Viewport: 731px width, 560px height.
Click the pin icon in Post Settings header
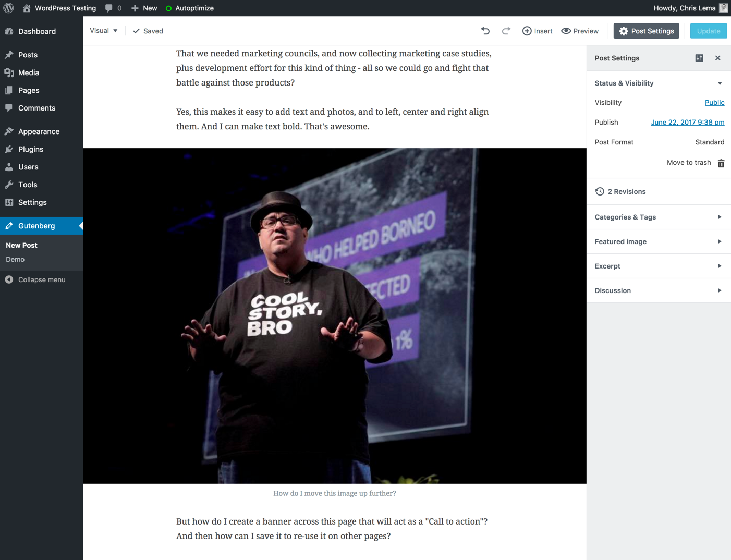[x=699, y=58]
